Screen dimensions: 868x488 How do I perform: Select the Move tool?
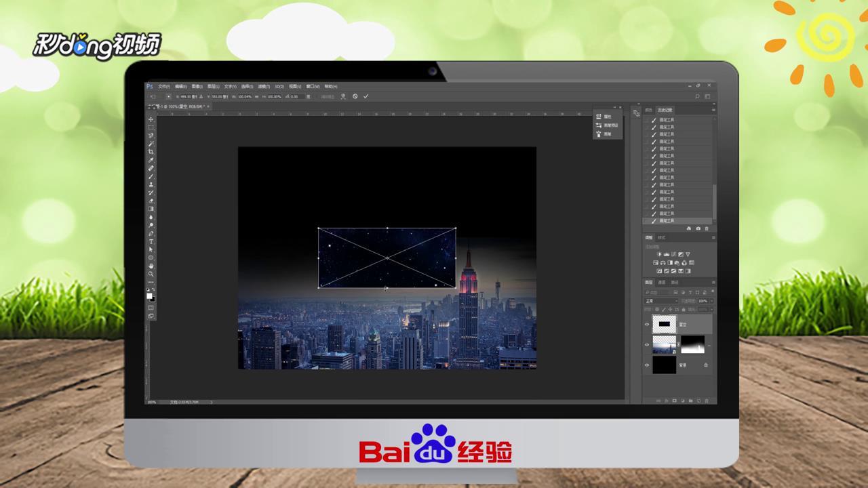pos(151,119)
